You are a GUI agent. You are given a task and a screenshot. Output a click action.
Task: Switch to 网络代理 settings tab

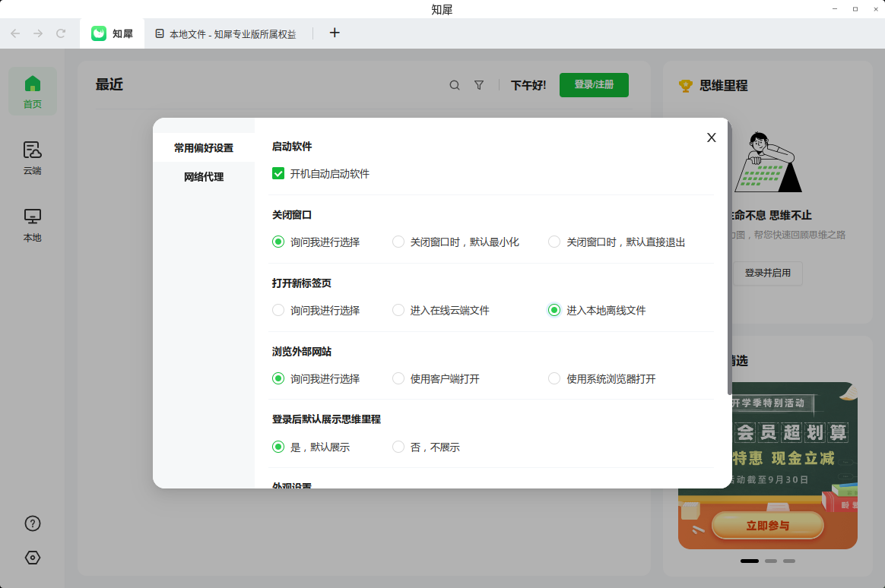pyautogui.click(x=204, y=177)
